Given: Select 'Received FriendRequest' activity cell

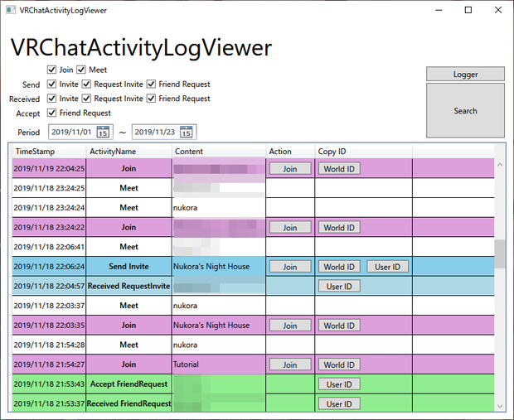Looking at the screenshot, I should click(x=128, y=403).
